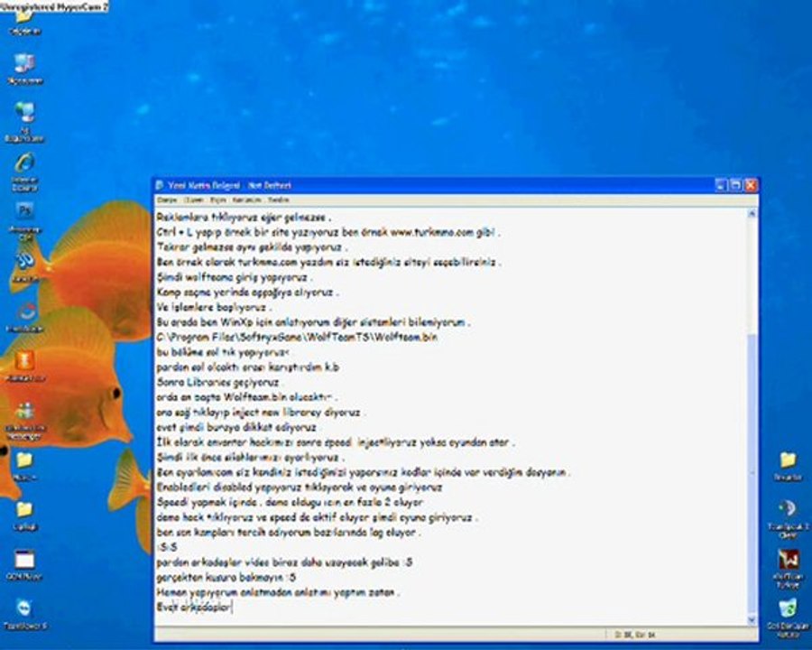Open the Düzen menu in Notepad

click(x=194, y=200)
